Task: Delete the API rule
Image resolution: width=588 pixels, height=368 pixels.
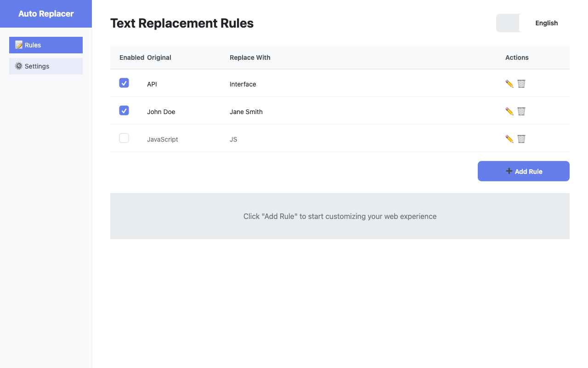Action: (x=521, y=84)
